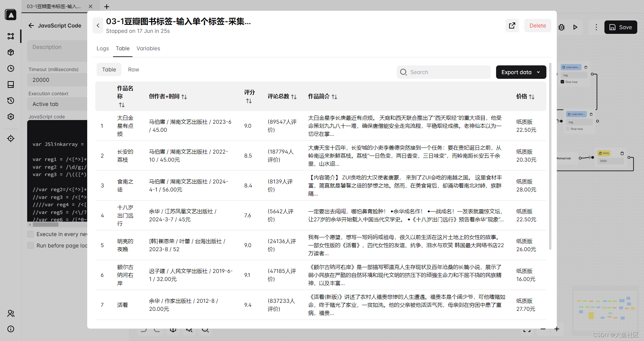The image size is (644, 341).
Task: Switch to the Variables tab
Action: tap(148, 48)
